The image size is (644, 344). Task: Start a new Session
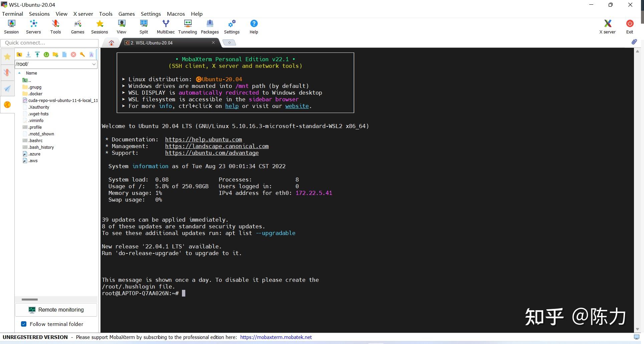pyautogui.click(x=11, y=26)
